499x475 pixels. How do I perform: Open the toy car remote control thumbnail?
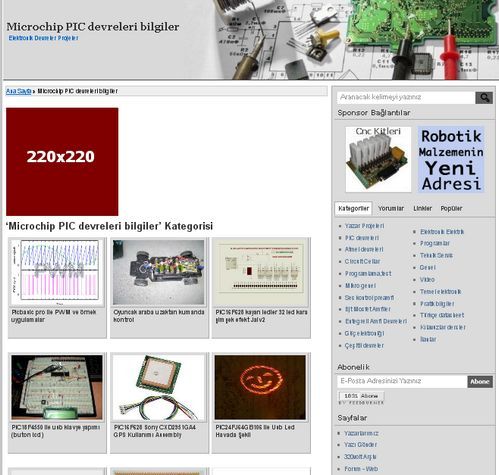[x=159, y=272]
